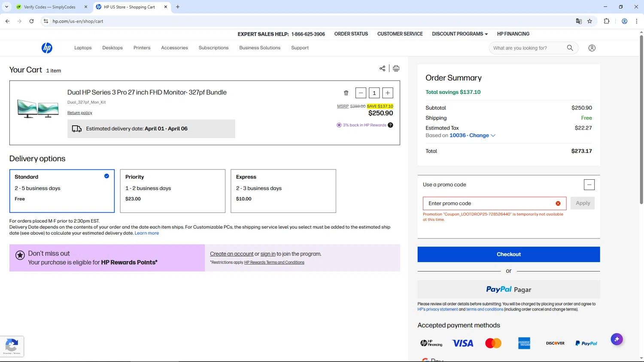The image size is (644, 362).
Task: Open the HP Financing link
Action: coord(513,34)
